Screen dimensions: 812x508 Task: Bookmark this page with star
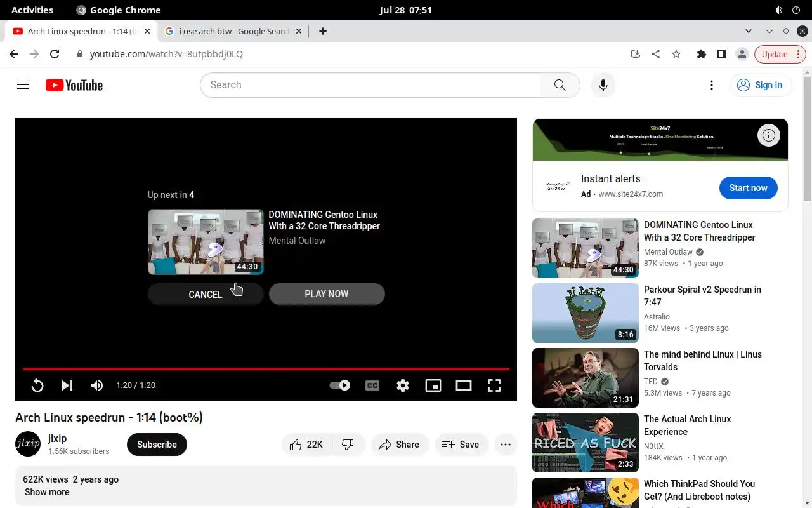(676, 54)
